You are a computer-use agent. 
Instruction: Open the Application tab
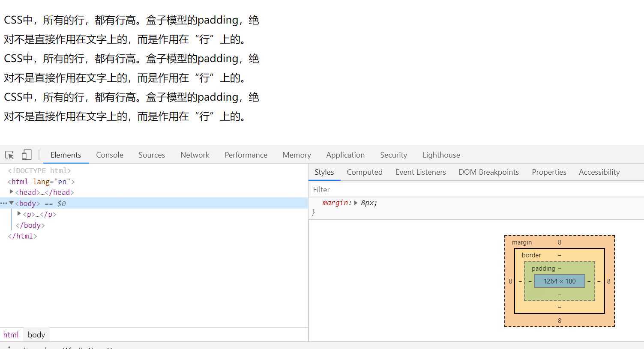pyautogui.click(x=345, y=155)
